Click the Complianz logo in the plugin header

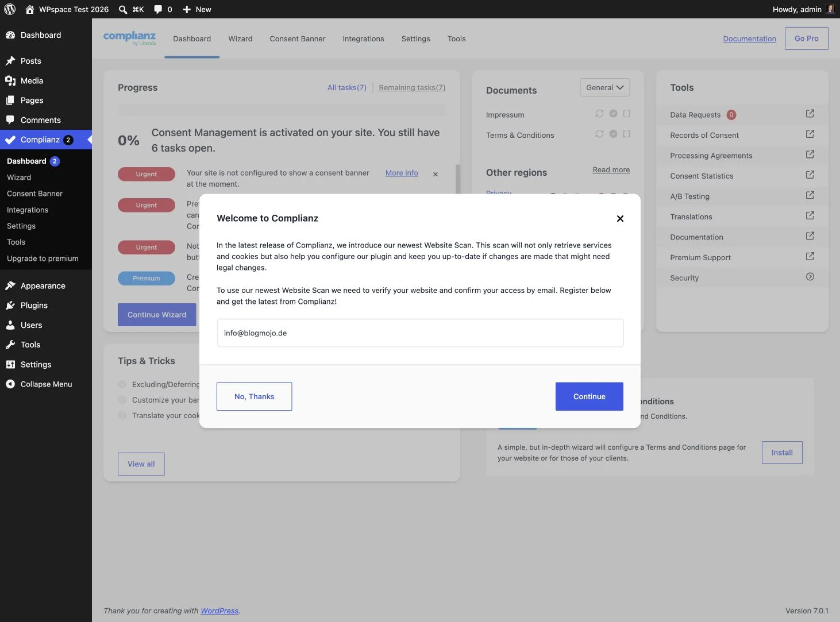coord(129,38)
